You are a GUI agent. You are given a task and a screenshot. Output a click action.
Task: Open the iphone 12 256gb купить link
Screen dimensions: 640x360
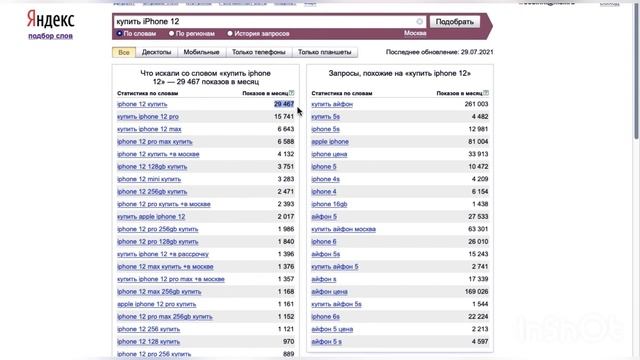152,191
